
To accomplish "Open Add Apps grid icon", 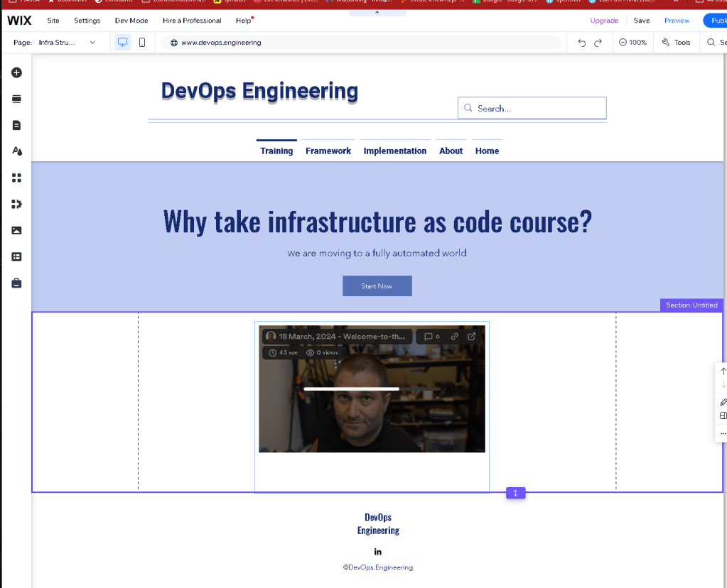I will click(x=16, y=178).
